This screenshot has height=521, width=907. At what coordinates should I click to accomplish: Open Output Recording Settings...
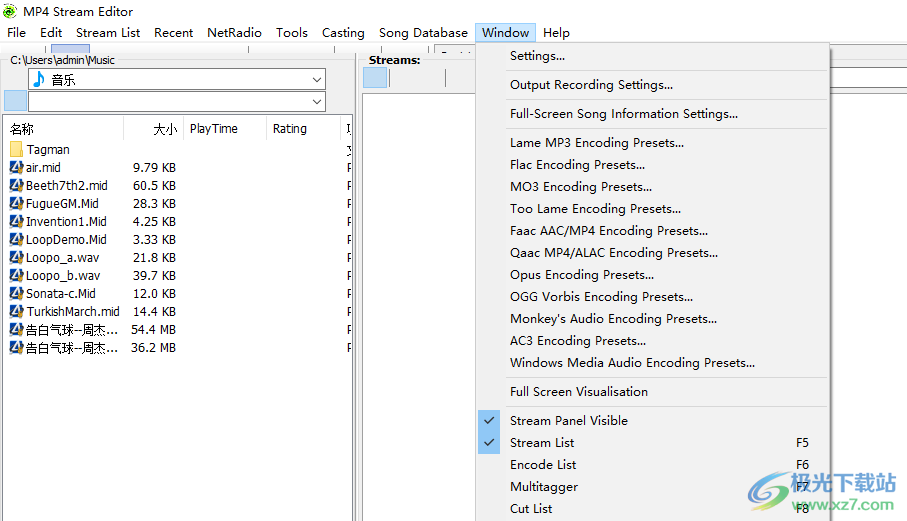tap(652, 85)
